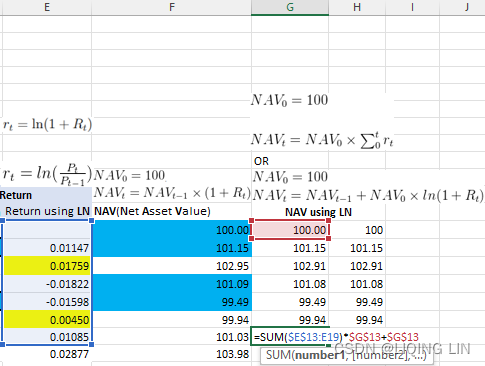The image size is (485, 366).
Task: Click cell containing 0.02877
Action: 47,354
